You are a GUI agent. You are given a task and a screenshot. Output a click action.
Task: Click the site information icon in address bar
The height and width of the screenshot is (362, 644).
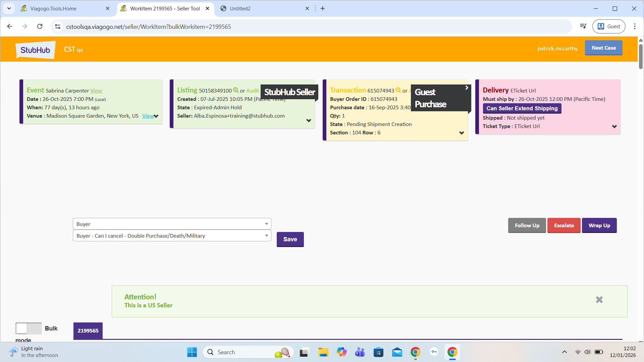tap(58, 26)
